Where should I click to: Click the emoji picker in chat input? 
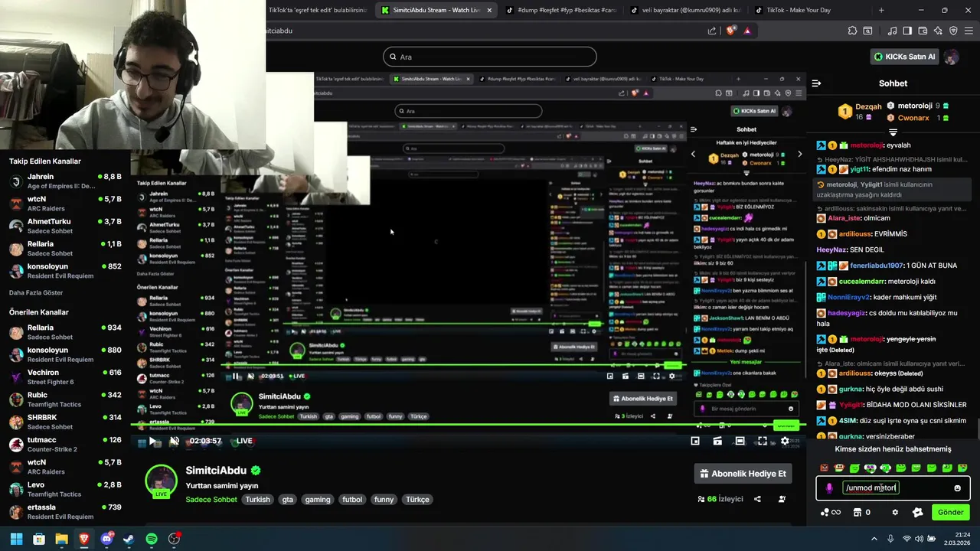(957, 487)
